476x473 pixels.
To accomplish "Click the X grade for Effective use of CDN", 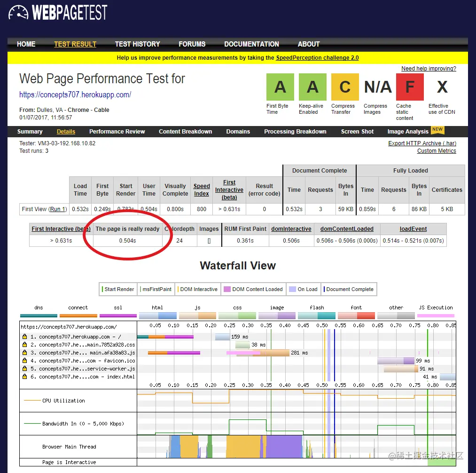I will pyautogui.click(x=442, y=87).
